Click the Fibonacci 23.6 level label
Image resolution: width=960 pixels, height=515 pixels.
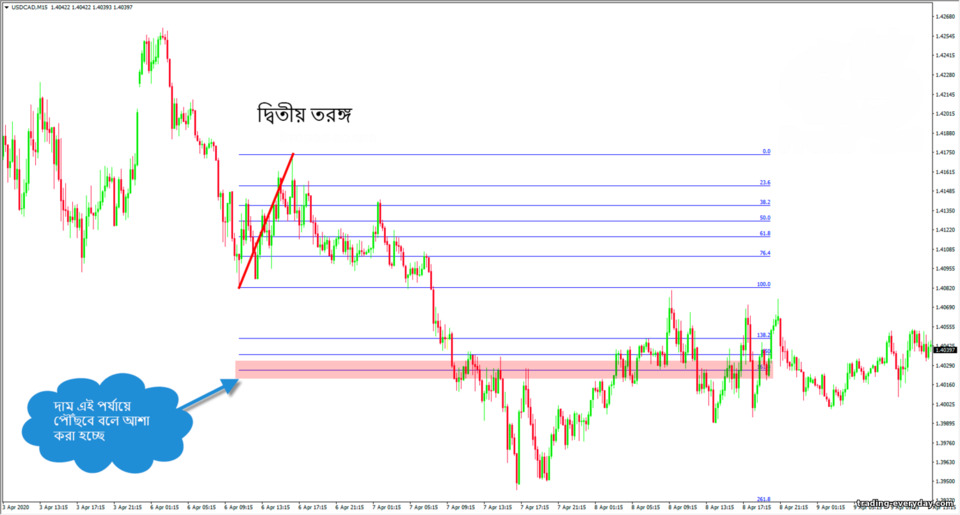click(x=765, y=182)
